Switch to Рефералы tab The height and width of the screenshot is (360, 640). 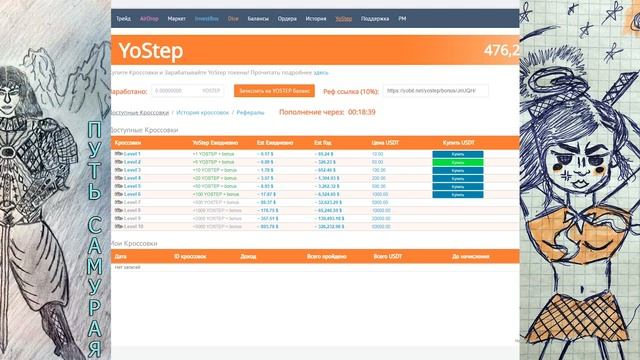(250, 113)
